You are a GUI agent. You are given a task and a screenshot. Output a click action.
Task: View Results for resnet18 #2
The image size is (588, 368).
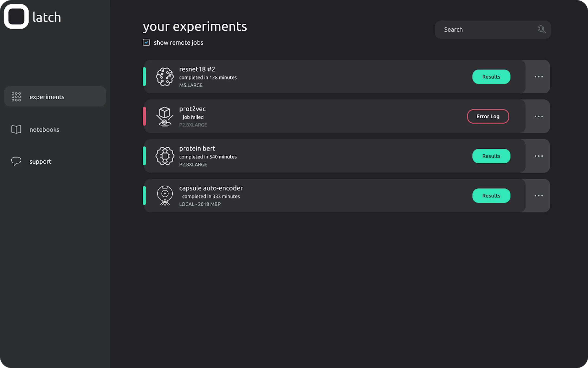[x=491, y=77]
